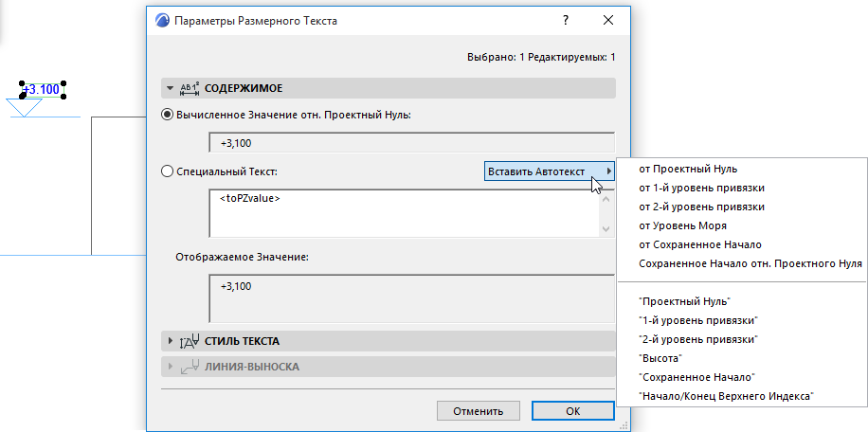Click the СОДЕРЖИМОЕ dimension panel icon

[190, 88]
